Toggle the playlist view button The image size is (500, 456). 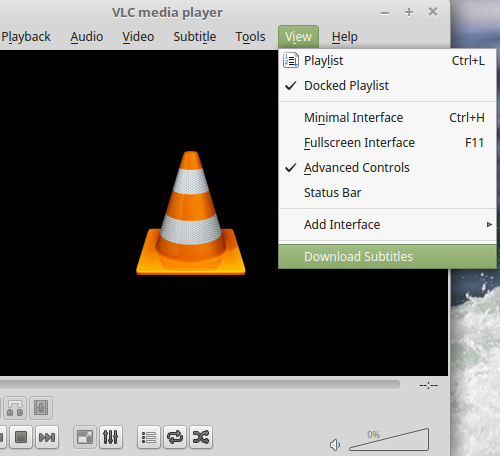point(149,437)
